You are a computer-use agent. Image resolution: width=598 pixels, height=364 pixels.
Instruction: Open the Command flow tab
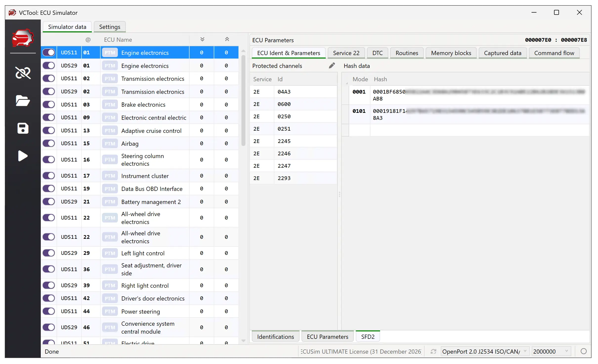pos(554,53)
